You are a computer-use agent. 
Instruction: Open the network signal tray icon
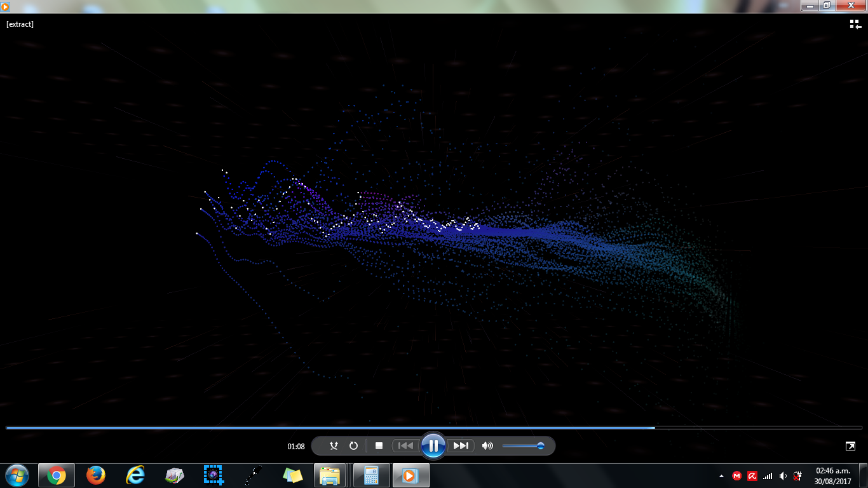[x=768, y=476]
